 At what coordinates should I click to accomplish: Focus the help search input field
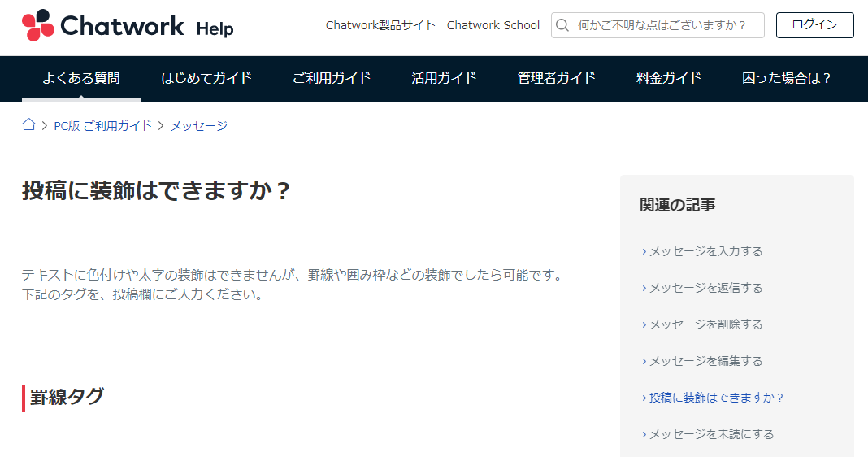coord(668,25)
